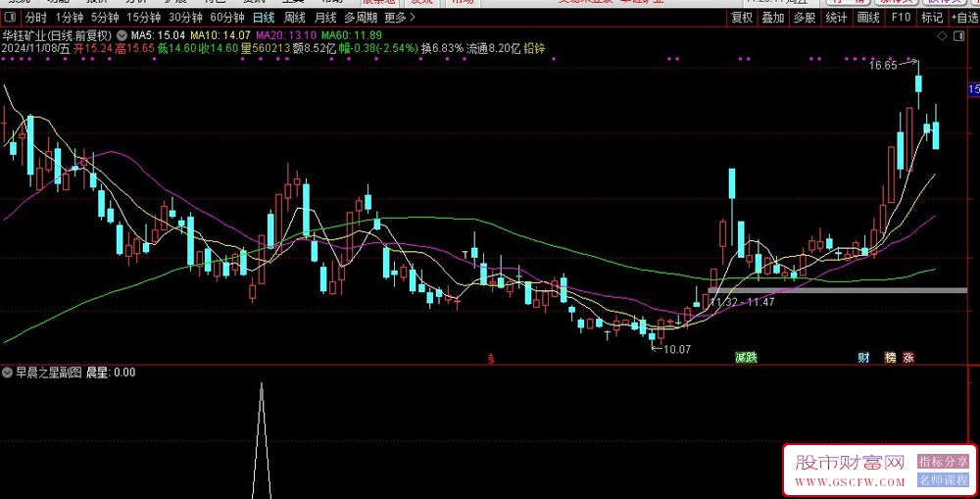Click the 11.32 - 11.47 gap label
This screenshot has height=499, width=980.
point(743,302)
